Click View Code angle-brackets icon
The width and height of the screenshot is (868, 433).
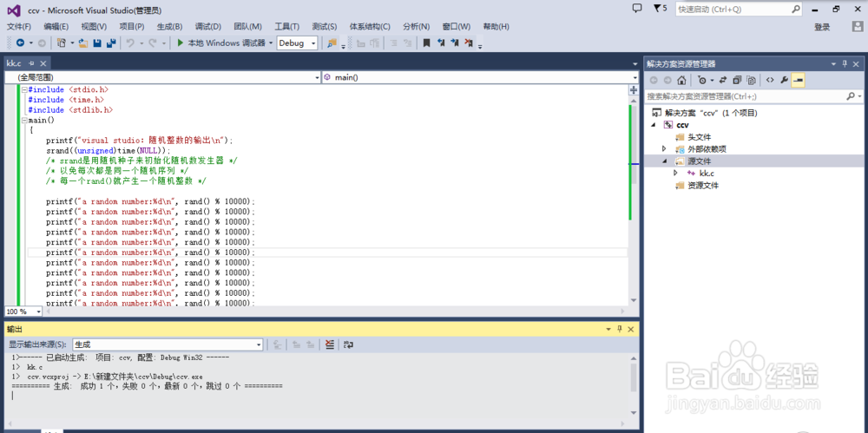pos(769,81)
